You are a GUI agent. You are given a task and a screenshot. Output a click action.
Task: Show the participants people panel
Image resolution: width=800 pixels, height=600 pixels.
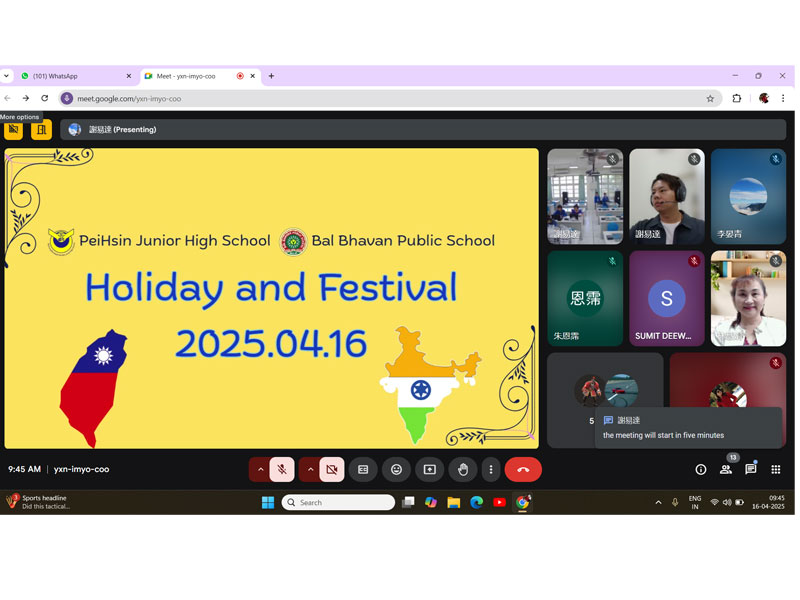[x=726, y=469]
